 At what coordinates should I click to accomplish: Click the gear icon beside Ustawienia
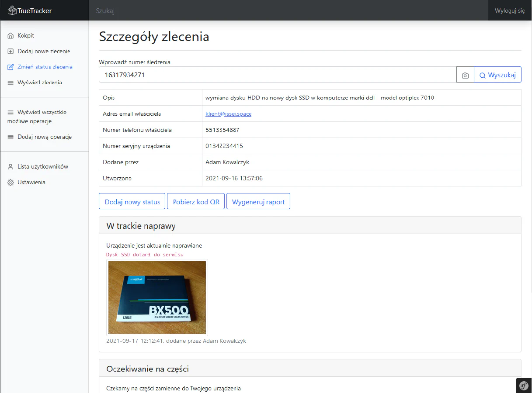pos(11,183)
